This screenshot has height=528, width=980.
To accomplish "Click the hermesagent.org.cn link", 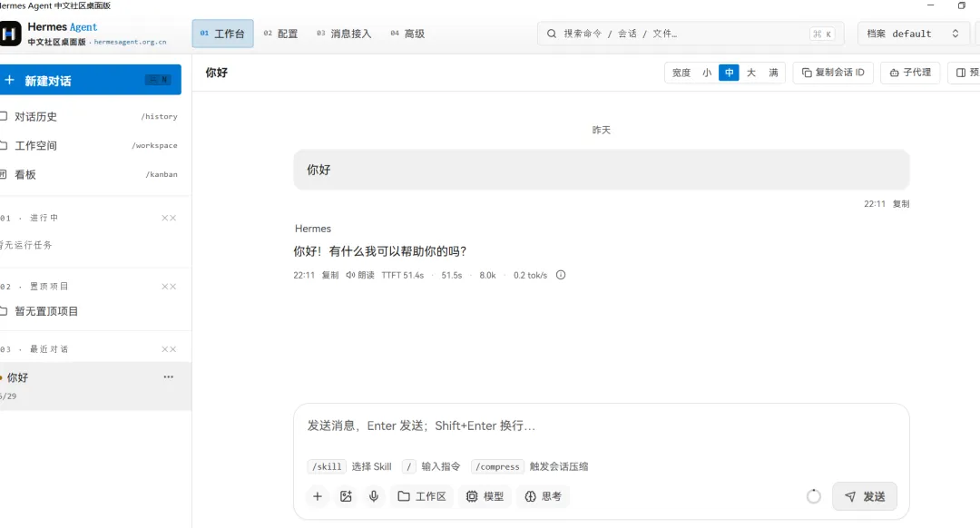I will [130, 43].
